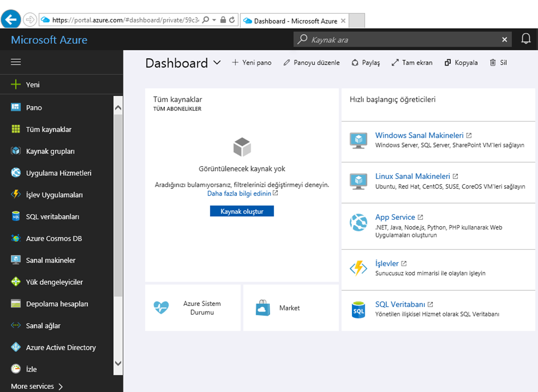
Task: Click the Azure Active Directory icon
Action: [x=16, y=347]
